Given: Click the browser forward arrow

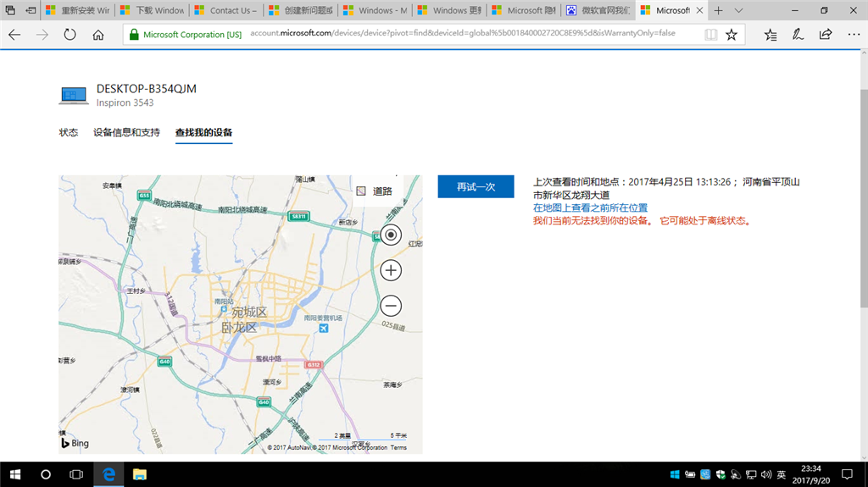Looking at the screenshot, I should [42, 35].
